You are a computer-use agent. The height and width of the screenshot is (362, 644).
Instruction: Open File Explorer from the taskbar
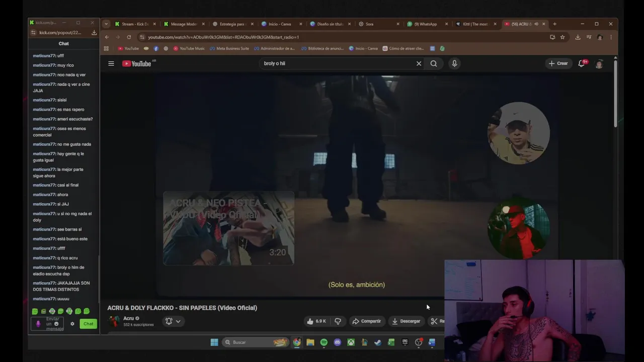pos(310,342)
